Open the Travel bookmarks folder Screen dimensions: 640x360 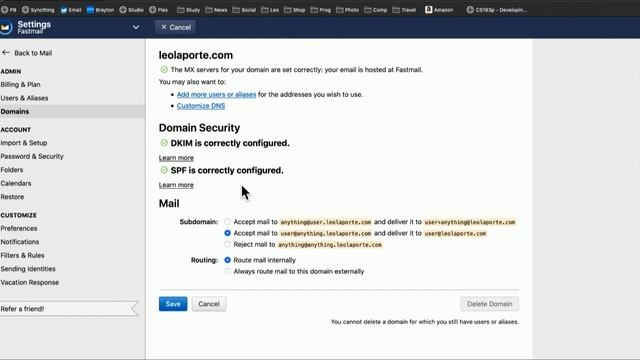pyautogui.click(x=404, y=10)
